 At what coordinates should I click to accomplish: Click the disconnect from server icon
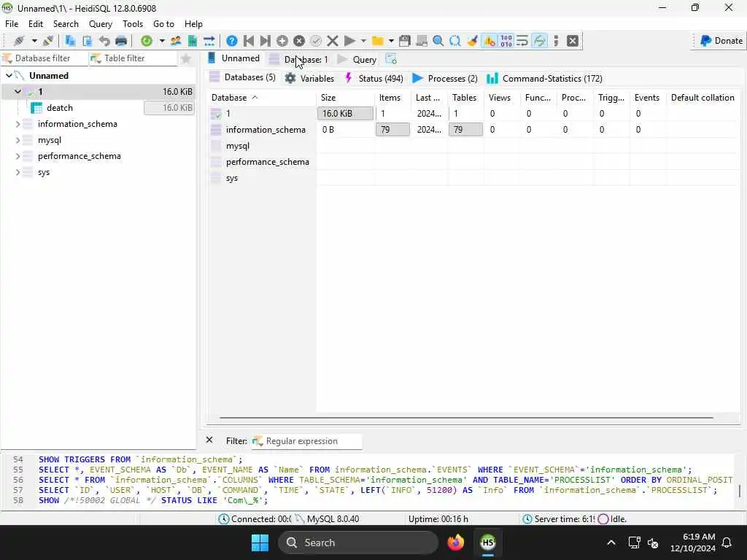tap(48, 41)
